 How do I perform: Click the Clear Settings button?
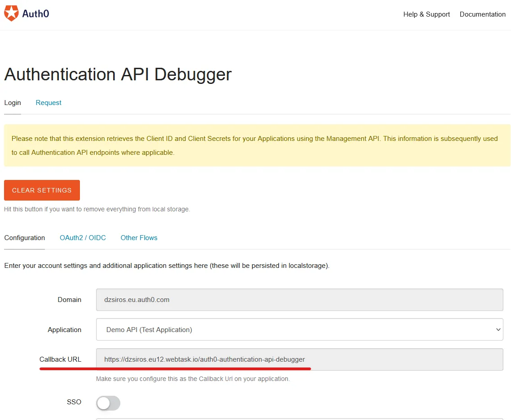click(42, 190)
